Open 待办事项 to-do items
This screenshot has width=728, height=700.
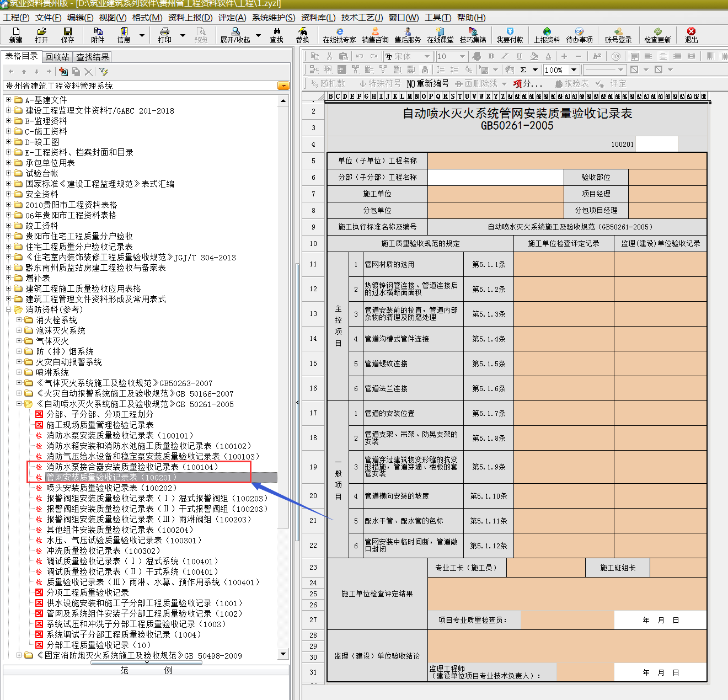[x=579, y=35]
